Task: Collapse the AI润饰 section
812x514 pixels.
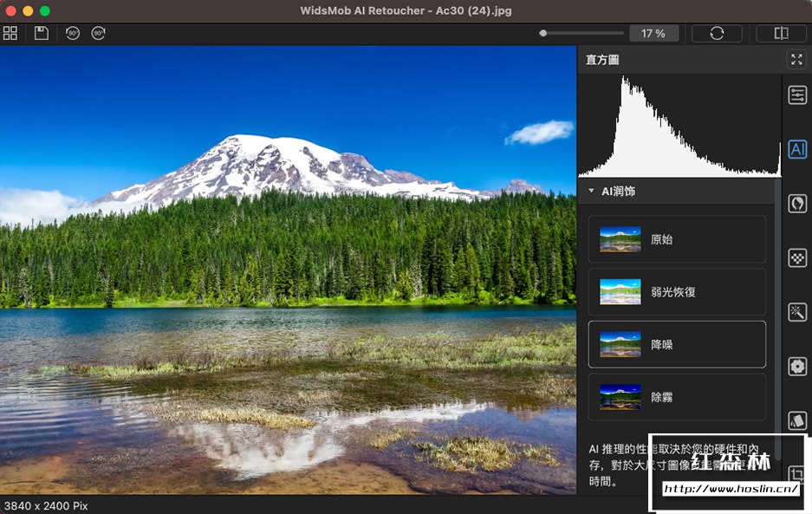Action: tap(591, 191)
